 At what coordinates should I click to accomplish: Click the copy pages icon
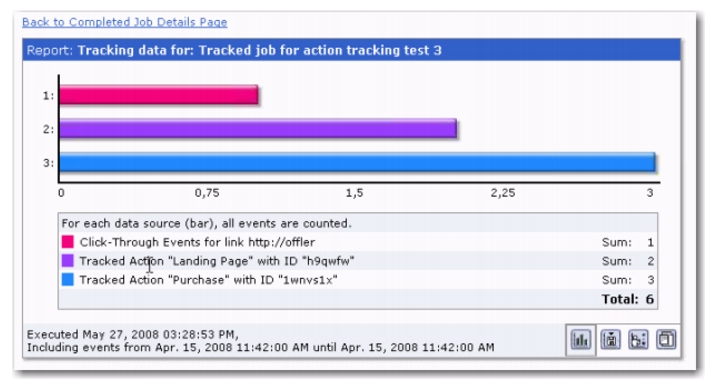tap(666, 340)
